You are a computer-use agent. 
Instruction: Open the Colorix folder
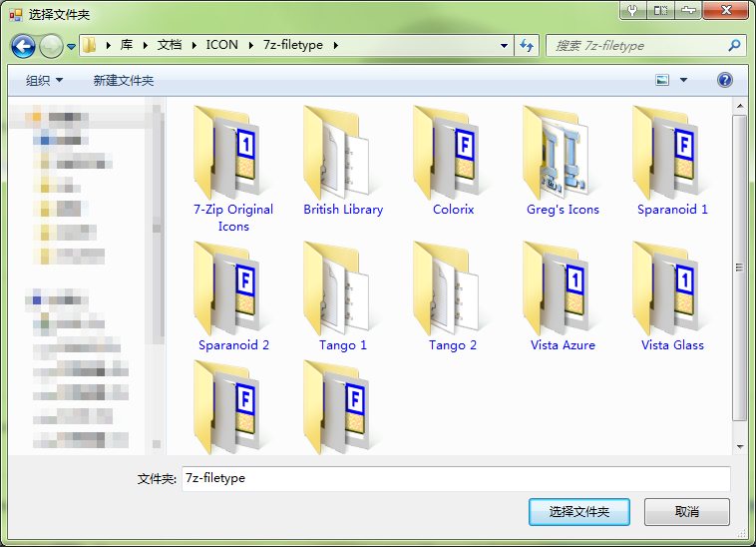point(453,161)
